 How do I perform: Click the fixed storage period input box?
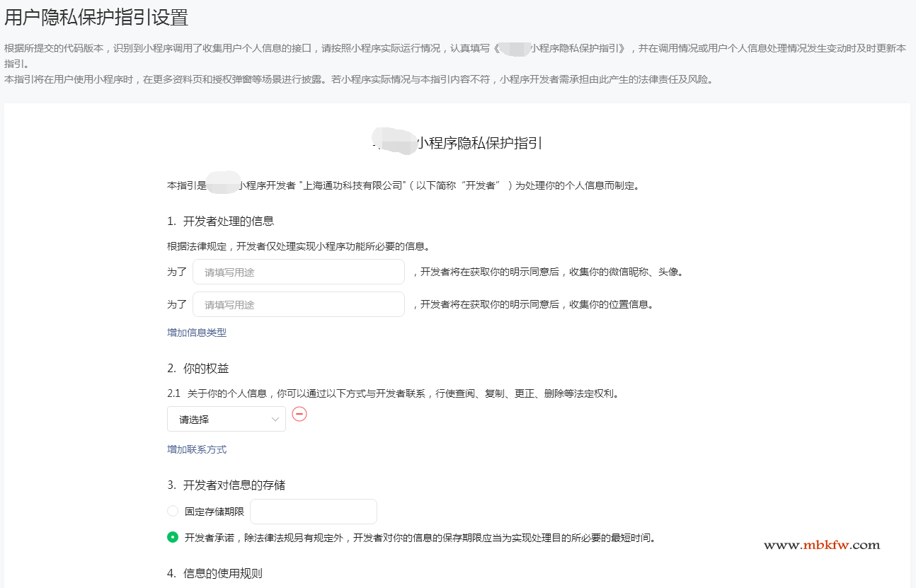[313, 512]
